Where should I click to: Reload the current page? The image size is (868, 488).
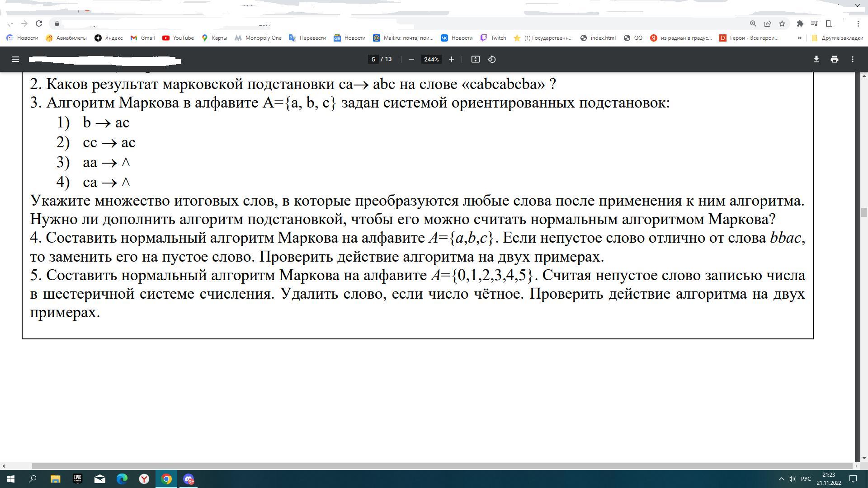(x=39, y=23)
